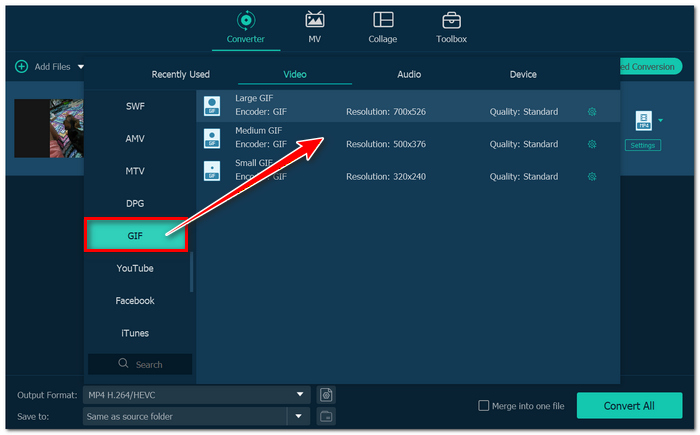Click Resolution: 700x526 text
700x435 pixels.
click(386, 112)
